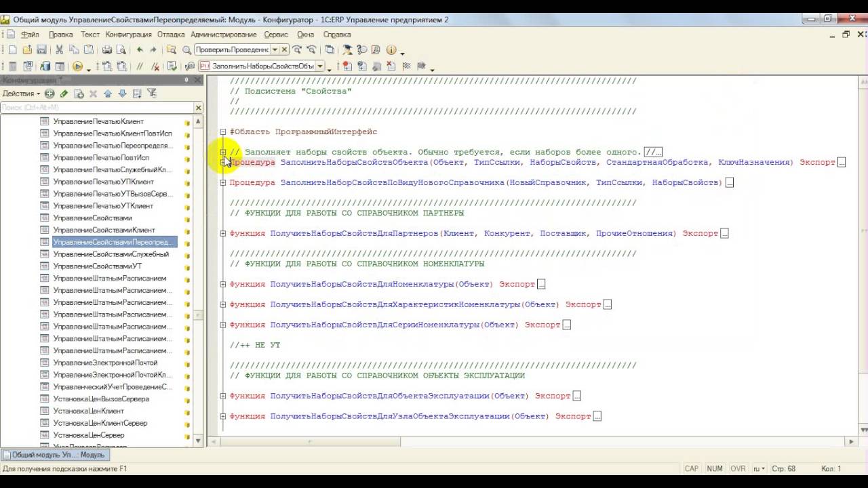Clear the toolbar search text with X
The image size is (868, 488).
(284, 49)
